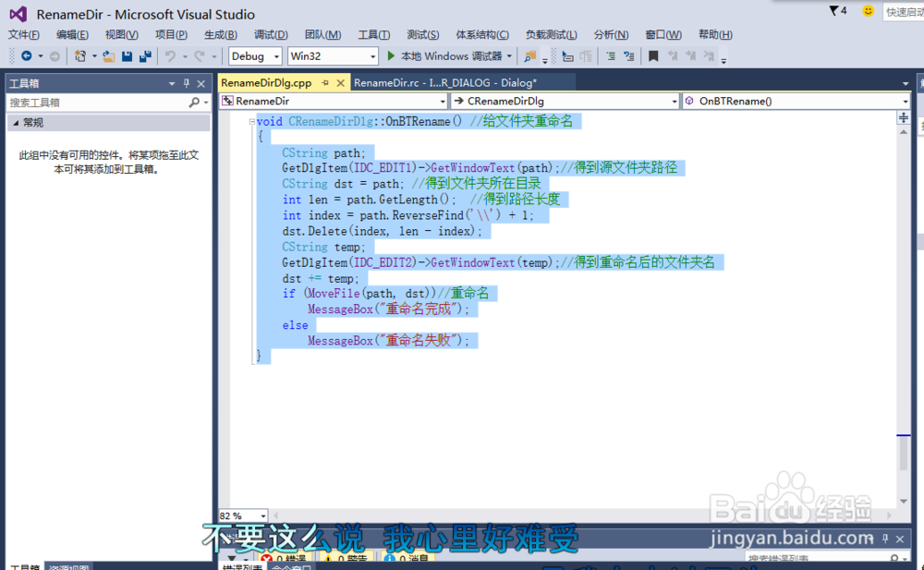This screenshot has width=924, height=570.
Task: Open the debugger target dropdown arrow
Action: pos(509,56)
